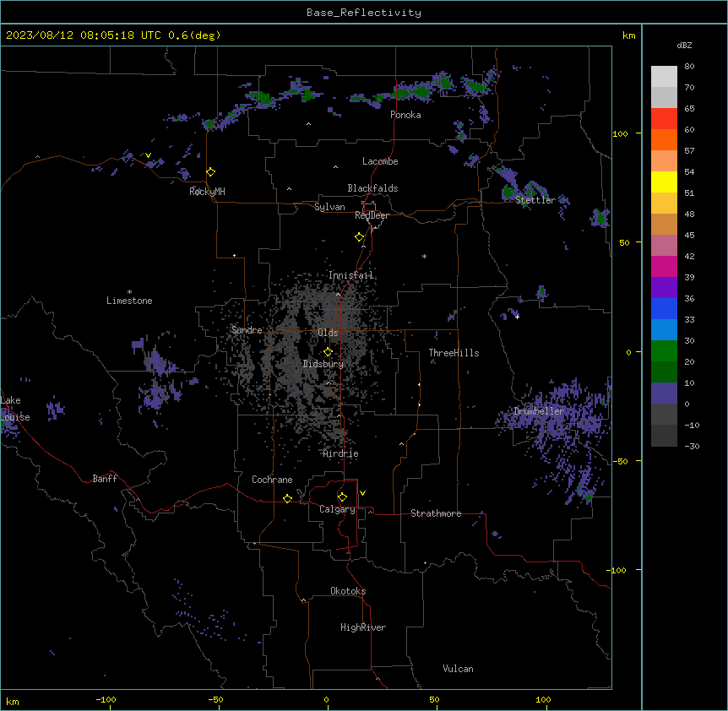Click the Base_Reflectivity title
The image size is (728, 711).
(x=364, y=13)
